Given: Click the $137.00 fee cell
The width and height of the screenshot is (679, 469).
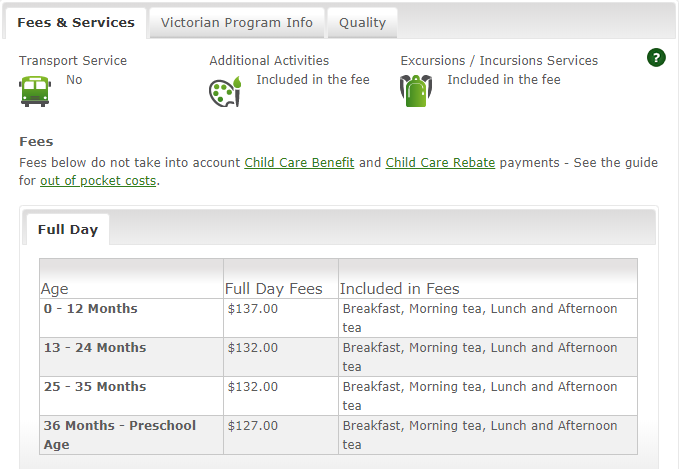Looking at the screenshot, I should (281, 318).
